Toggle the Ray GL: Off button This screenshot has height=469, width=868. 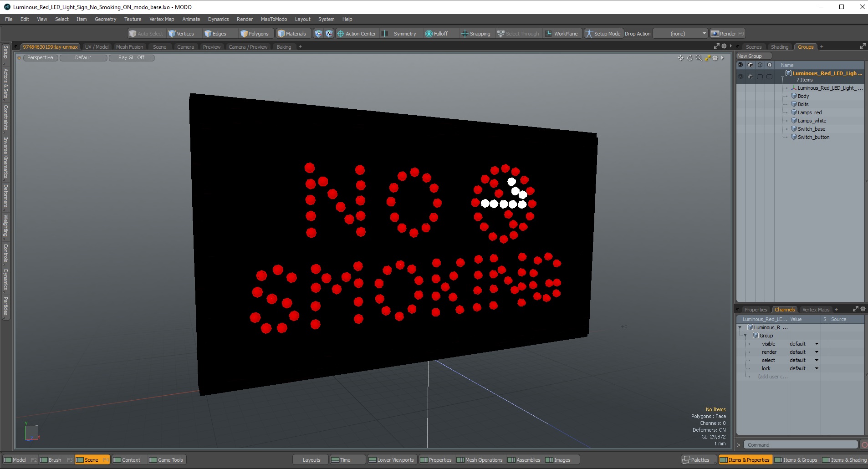[132, 58]
